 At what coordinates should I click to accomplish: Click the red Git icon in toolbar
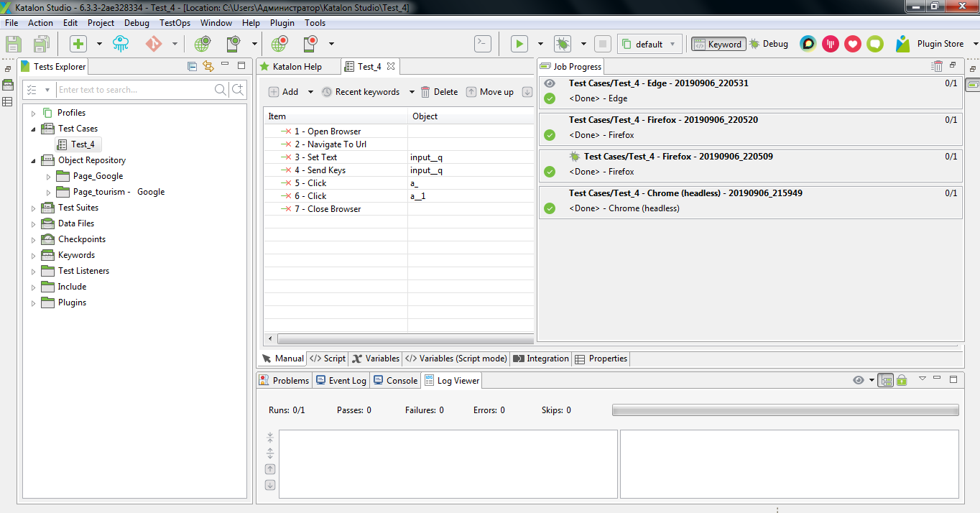pos(154,44)
